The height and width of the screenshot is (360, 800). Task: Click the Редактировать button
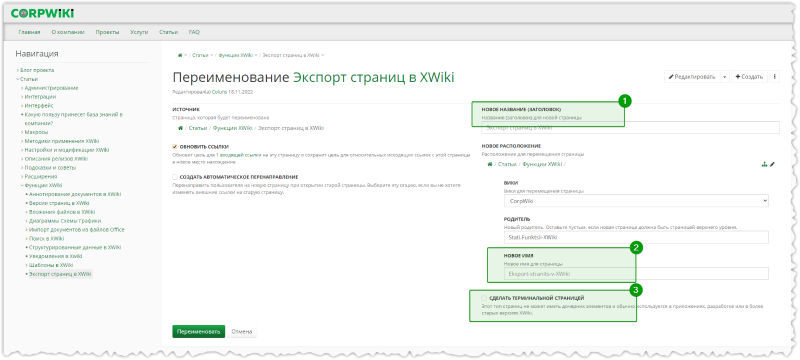[x=692, y=76]
